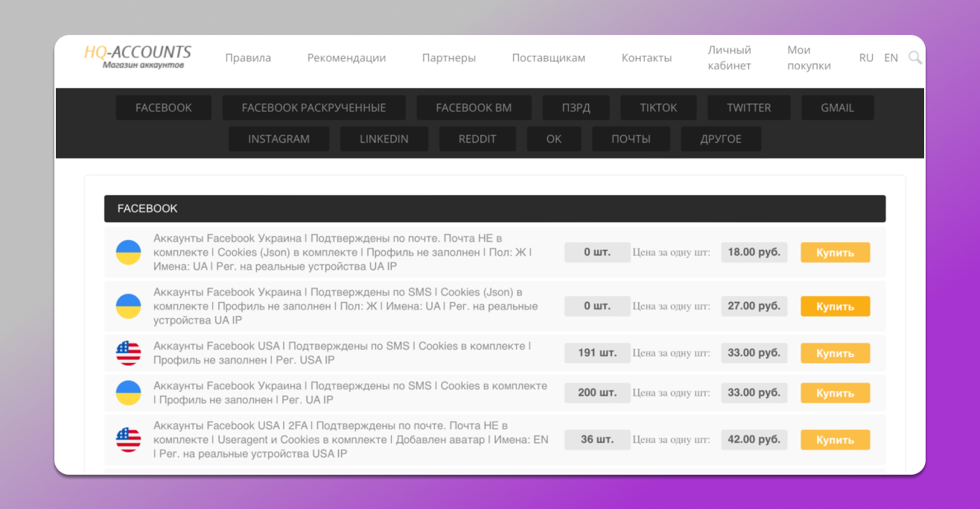The height and width of the screenshot is (509, 980).
Task: Open Мои покупки page
Action: click(x=809, y=57)
